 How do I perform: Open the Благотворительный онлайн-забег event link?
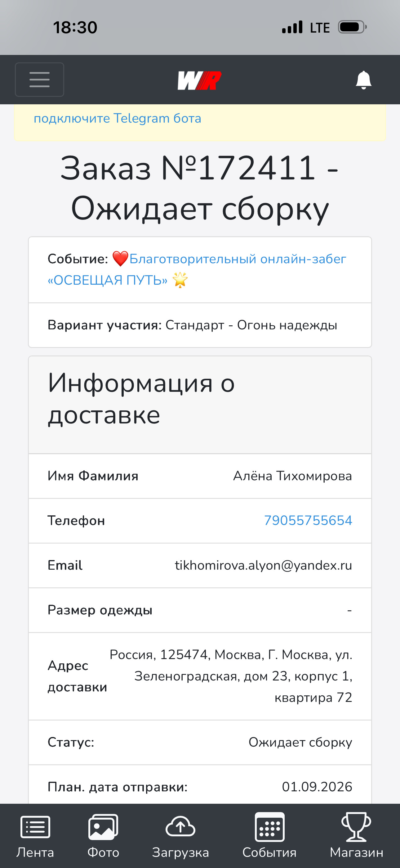point(197,269)
